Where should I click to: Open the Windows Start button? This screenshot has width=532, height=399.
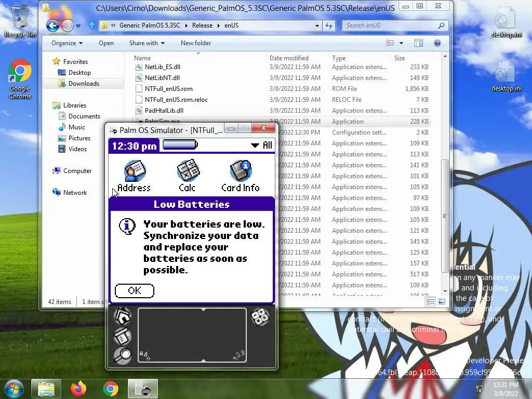pyautogui.click(x=14, y=389)
